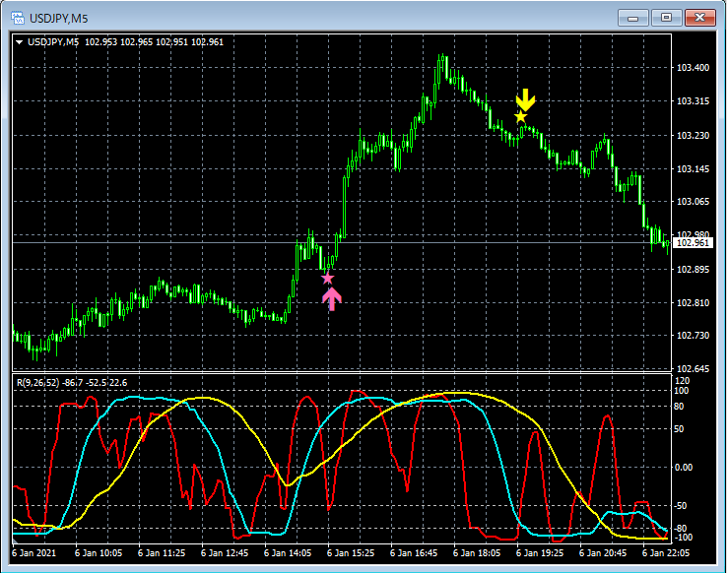Maximize the USDJPY,M5 chart window

[x=667, y=18]
